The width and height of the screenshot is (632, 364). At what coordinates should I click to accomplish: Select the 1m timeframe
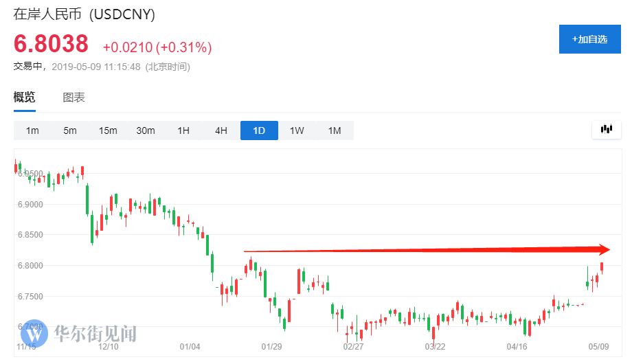click(32, 130)
